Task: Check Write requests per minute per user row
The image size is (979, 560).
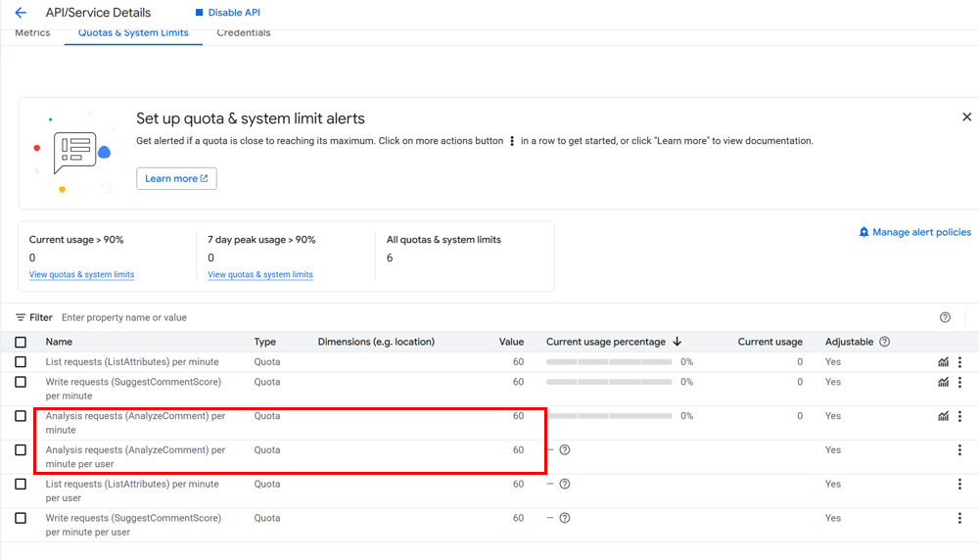Action: point(21,518)
